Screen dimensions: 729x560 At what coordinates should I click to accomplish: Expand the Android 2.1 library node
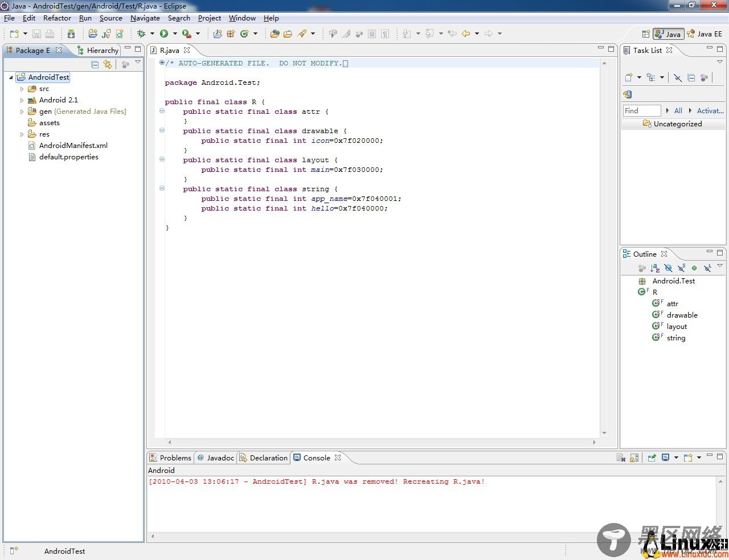tap(22, 100)
